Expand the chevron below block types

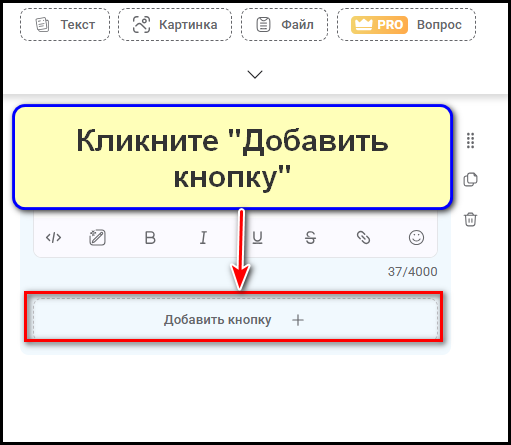coord(255,74)
